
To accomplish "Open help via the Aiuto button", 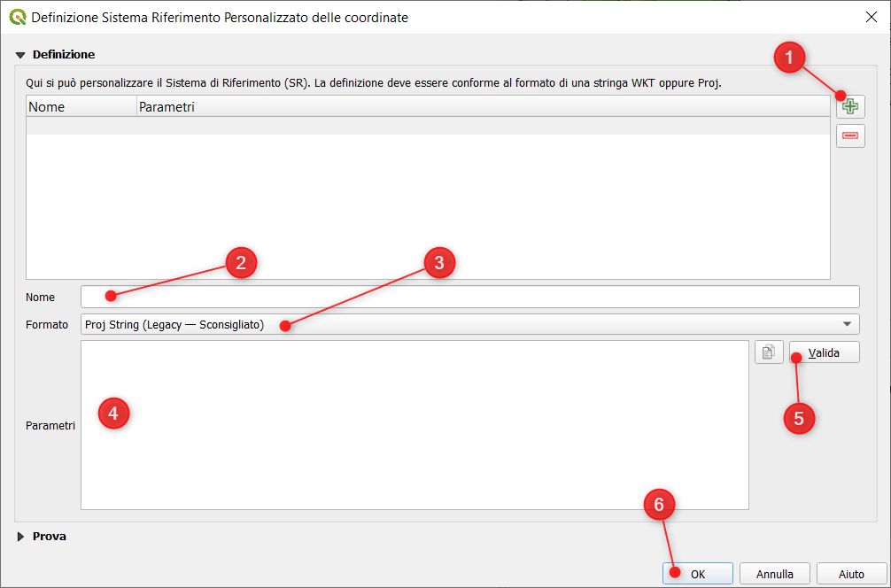I will [x=851, y=574].
